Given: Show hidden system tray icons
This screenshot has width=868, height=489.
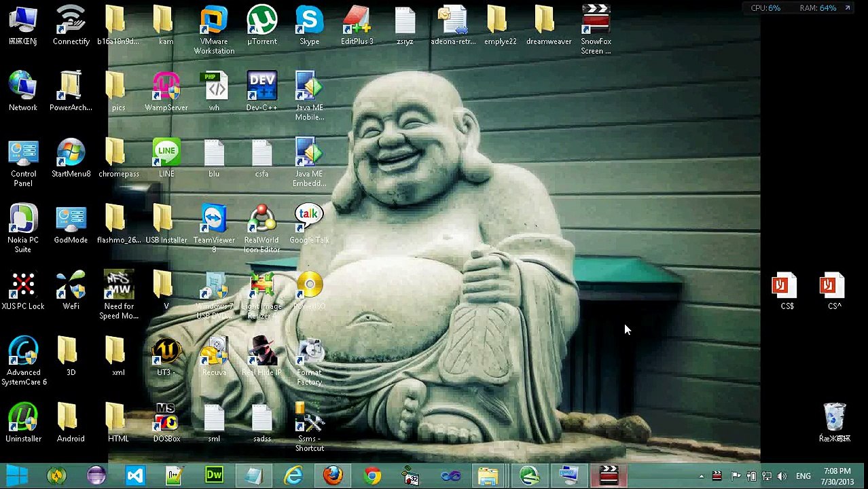Looking at the screenshot, I should (701, 476).
